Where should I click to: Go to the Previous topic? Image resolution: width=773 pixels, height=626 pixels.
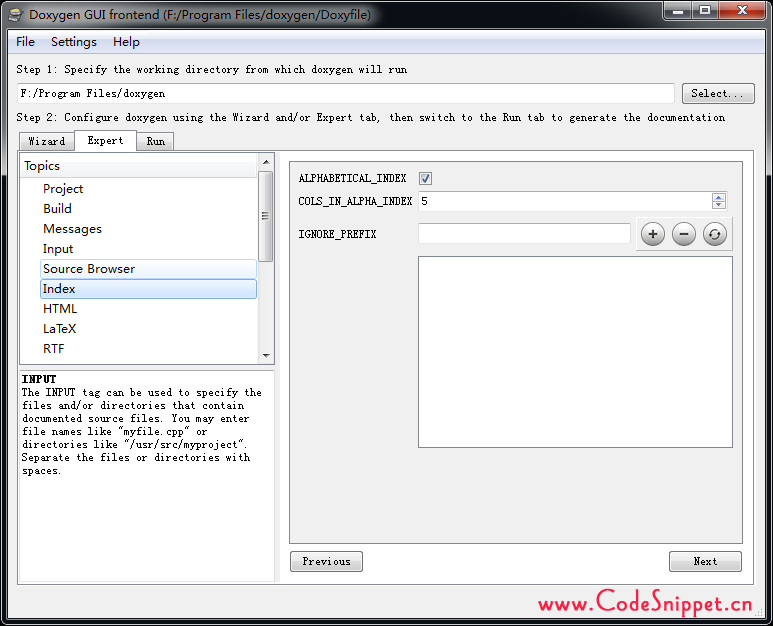pos(326,561)
